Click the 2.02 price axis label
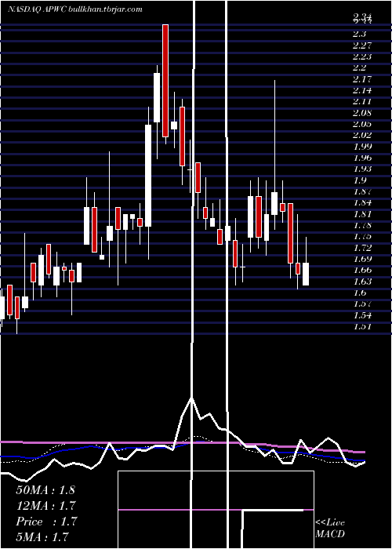This screenshot has width=392, height=549. pos(362,135)
